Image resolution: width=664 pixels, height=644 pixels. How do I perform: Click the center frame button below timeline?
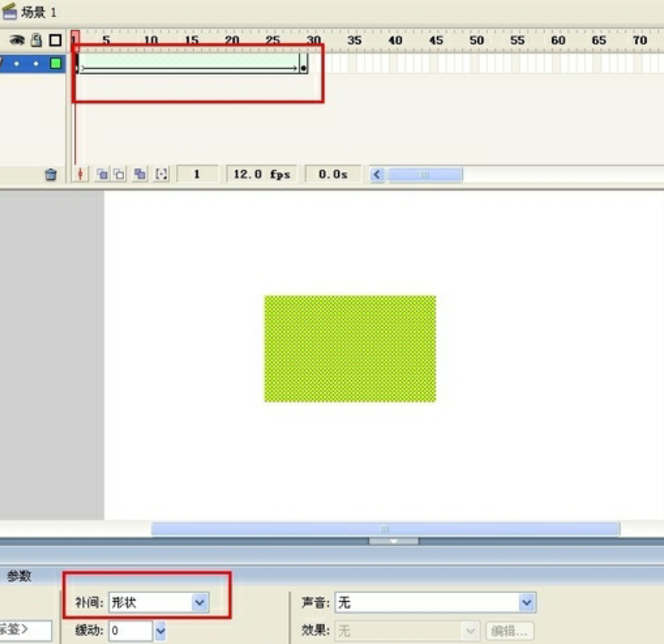pos(81,174)
